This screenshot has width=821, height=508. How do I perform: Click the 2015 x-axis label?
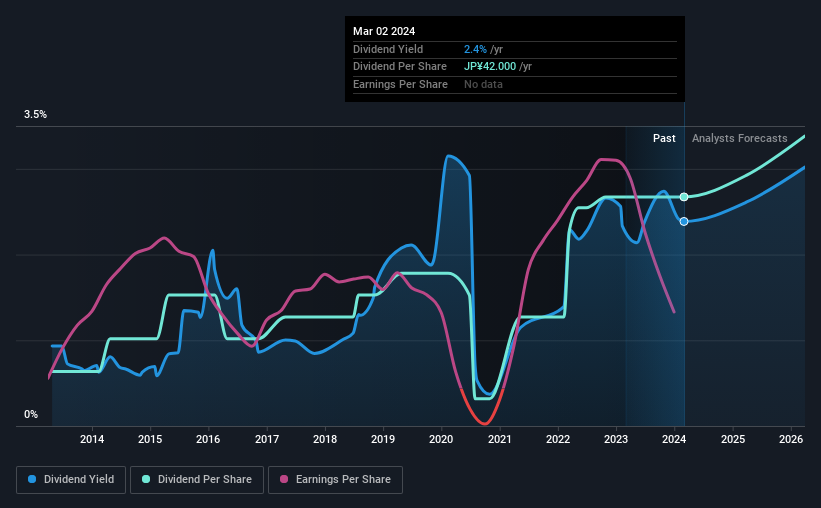(x=150, y=439)
